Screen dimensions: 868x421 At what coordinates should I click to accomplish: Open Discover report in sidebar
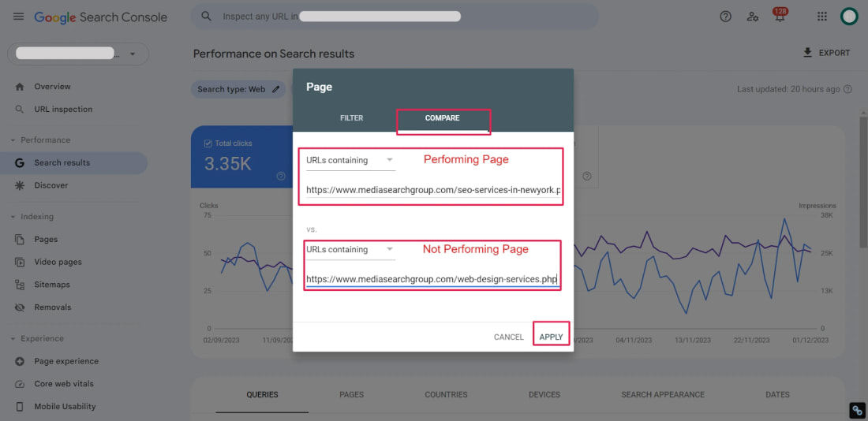(x=51, y=185)
